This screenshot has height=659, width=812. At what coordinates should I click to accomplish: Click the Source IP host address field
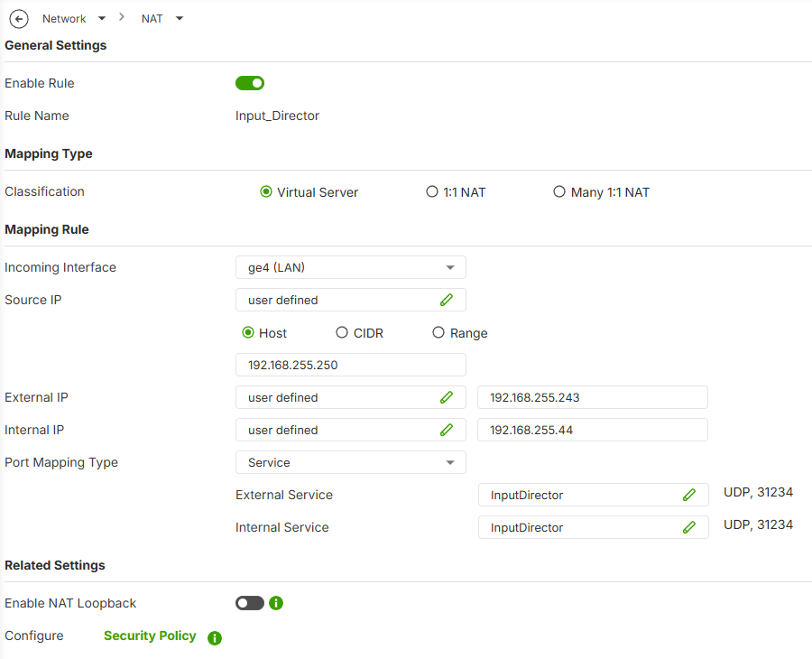[351, 365]
